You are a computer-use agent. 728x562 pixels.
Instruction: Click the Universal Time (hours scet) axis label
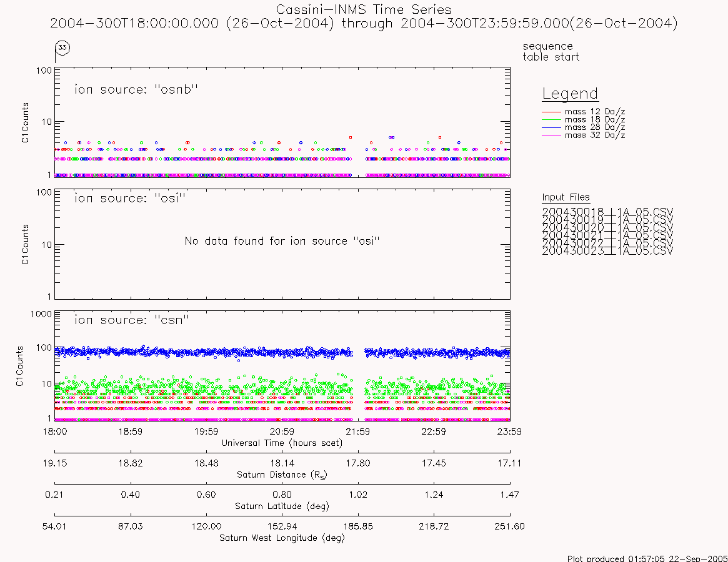(x=282, y=443)
